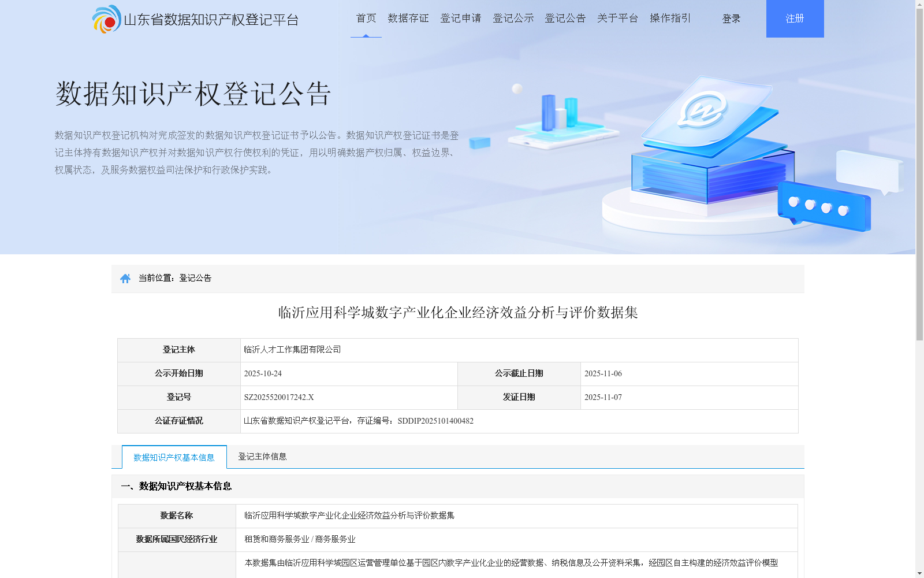Screen dimensions: 924x578
Task: Click 登记公告 in the breadcrumb
Action: pos(195,278)
